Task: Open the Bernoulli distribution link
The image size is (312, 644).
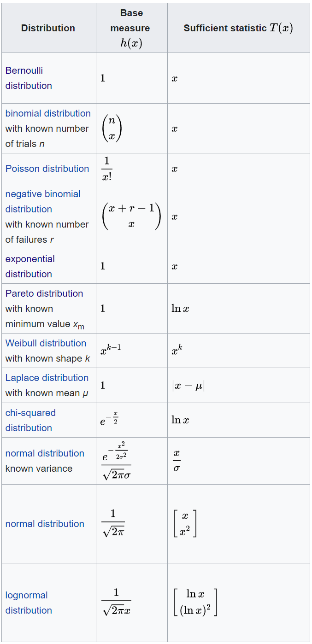Action: coord(29,78)
